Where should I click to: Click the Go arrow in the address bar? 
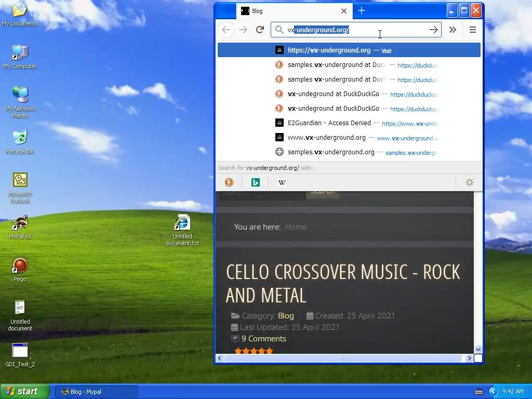[433, 30]
